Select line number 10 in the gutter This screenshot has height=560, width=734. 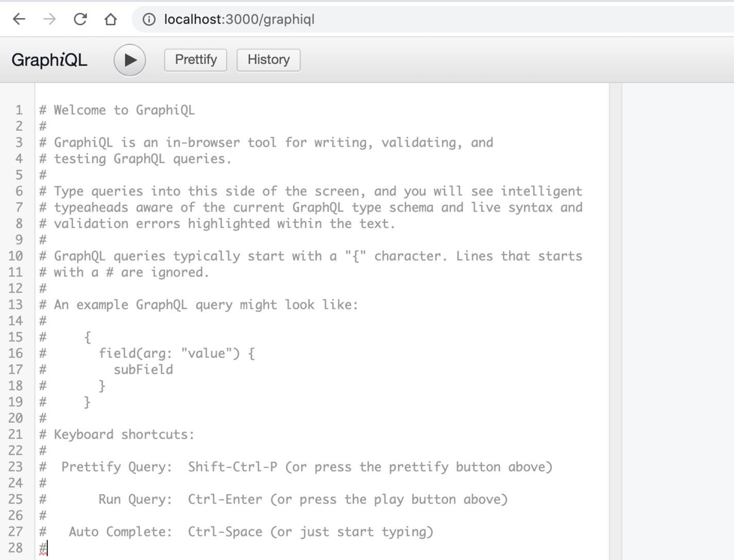tap(16, 256)
